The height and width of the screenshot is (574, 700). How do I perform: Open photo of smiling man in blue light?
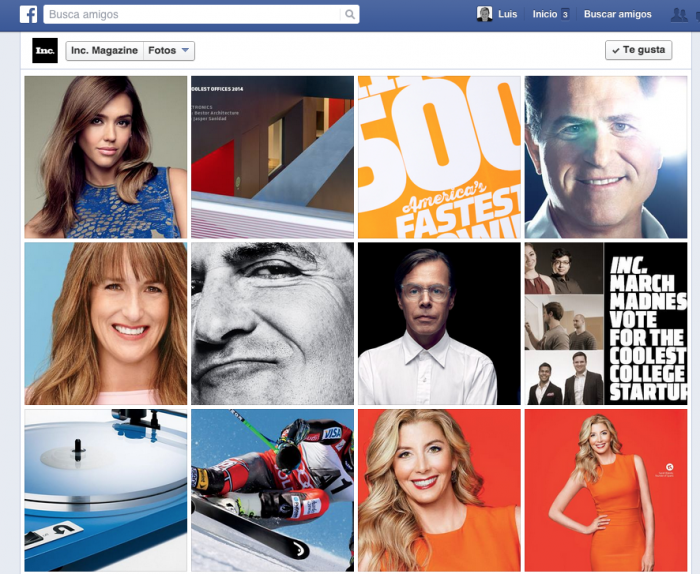click(x=606, y=157)
